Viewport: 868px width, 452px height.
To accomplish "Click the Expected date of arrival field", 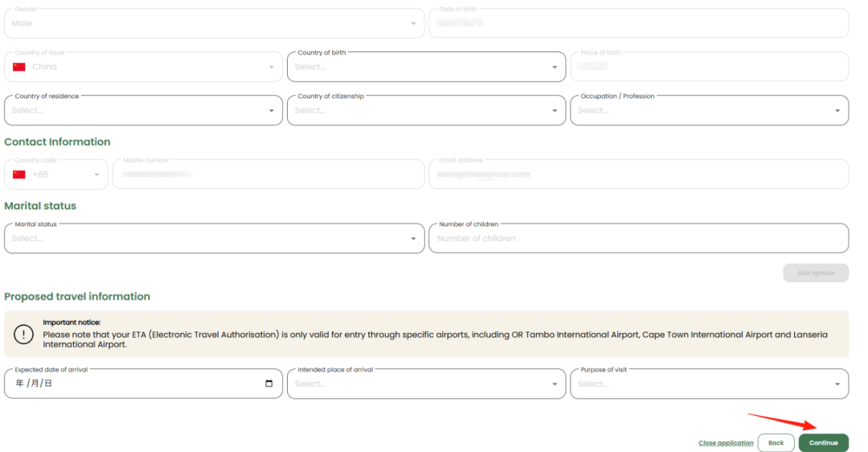I will (x=143, y=384).
